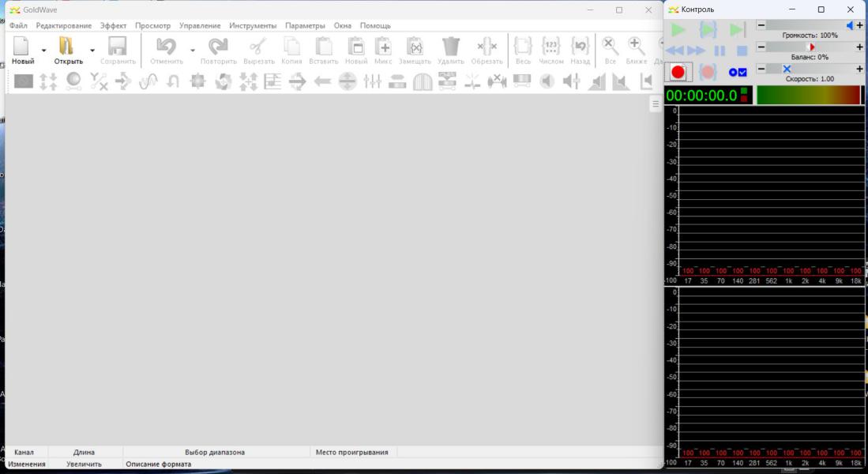The width and height of the screenshot is (868, 474).
Task: Click the Громкость volume slider track
Action: (x=806, y=25)
